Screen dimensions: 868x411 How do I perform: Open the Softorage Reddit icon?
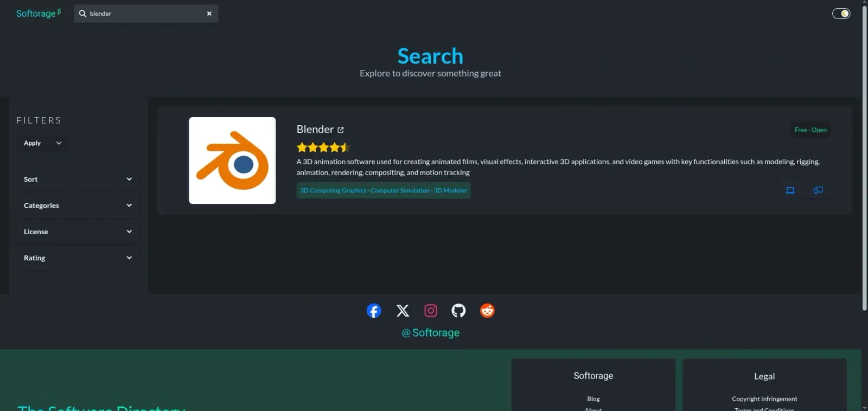pyautogui.click(x=487, y=311)
